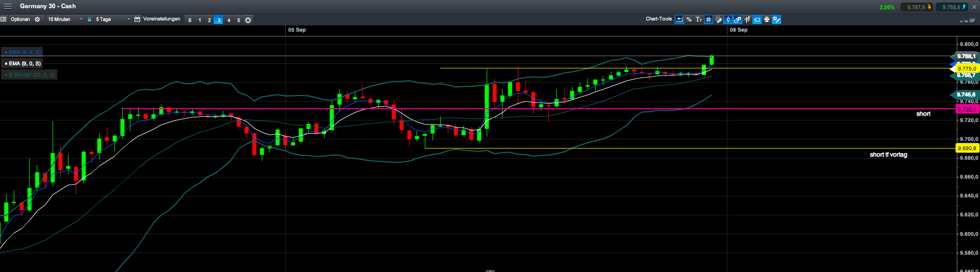Screen dimensions: 980x272
Task: Click the buy price 9.788,6 button
Action: coord(951,7)
